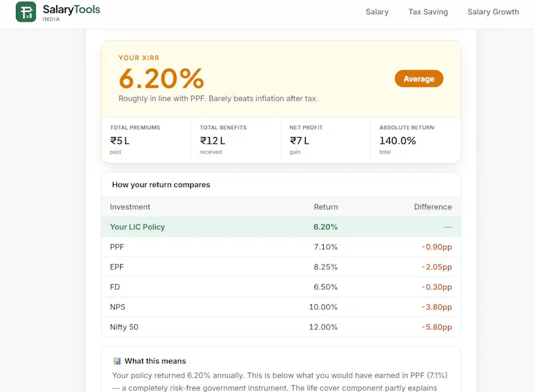Click the 'paid' caption under Total Premiums
This screenshot has height=392, width=534.
point(115,152)
